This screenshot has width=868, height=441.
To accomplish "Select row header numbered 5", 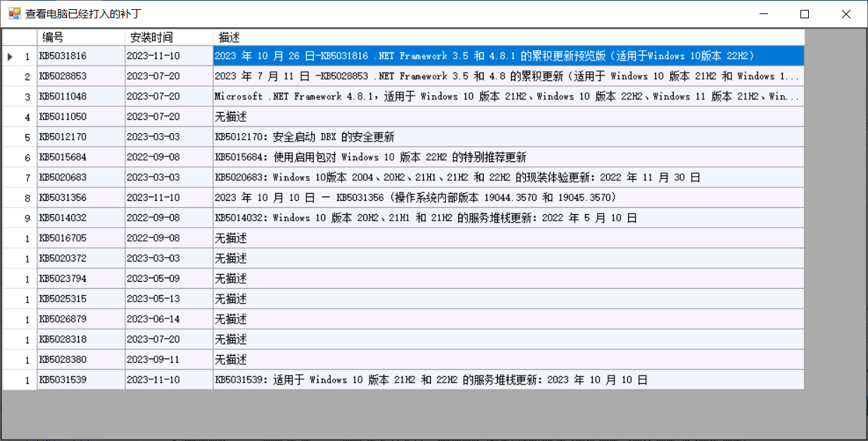I will pos(20,137).
